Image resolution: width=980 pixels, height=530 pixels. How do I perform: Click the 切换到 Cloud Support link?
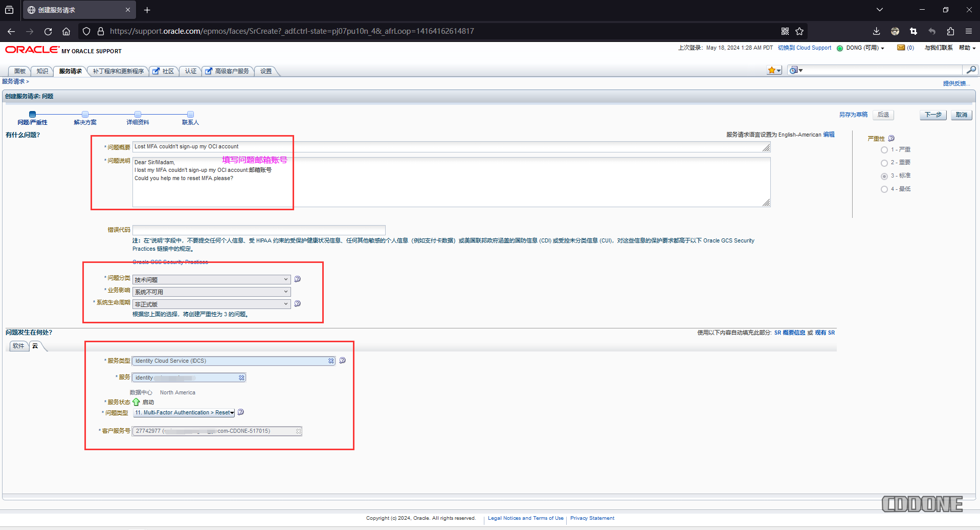click(x=805, y=48)
